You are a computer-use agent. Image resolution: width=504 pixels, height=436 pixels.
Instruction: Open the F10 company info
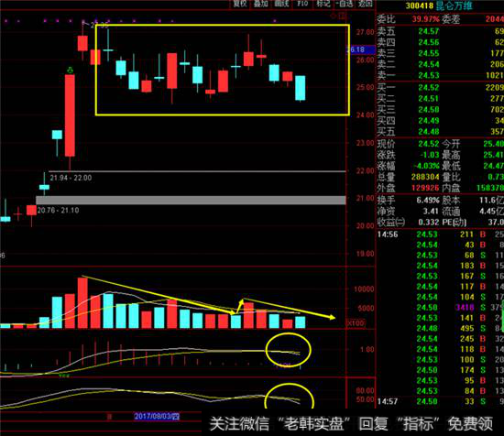pos(302,4)
